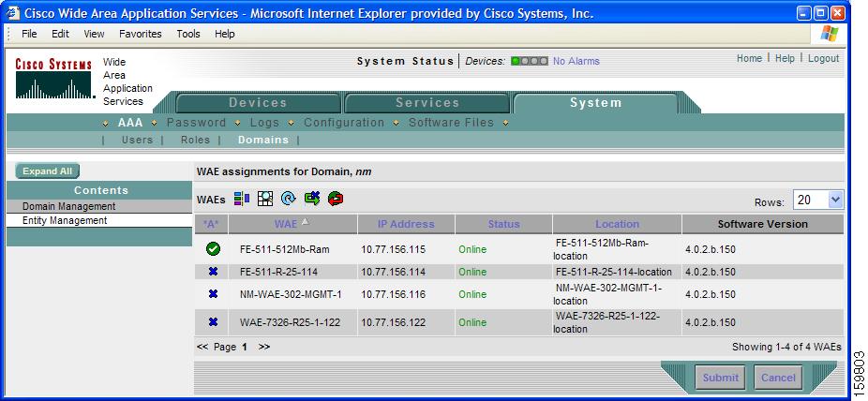The width and height of the screenshot is (868, 401).
Task: Click the No Alarms link
Action: point(576,62)
